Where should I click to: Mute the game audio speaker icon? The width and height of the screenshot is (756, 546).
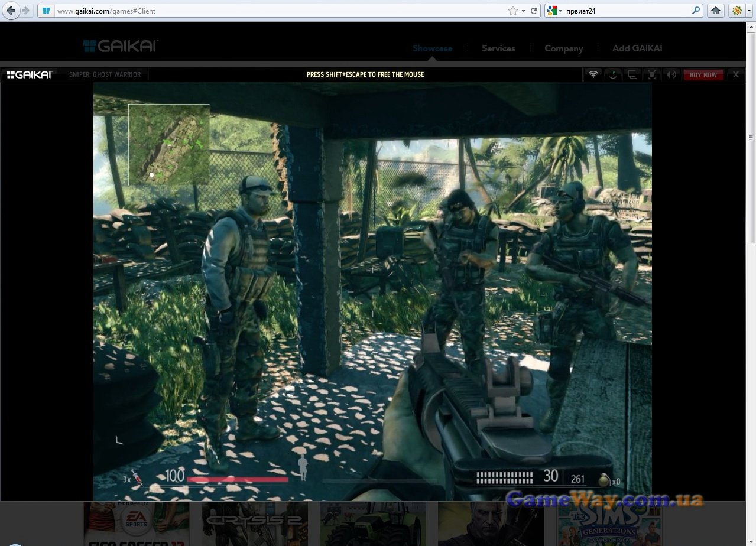click(x=671, y=74)
